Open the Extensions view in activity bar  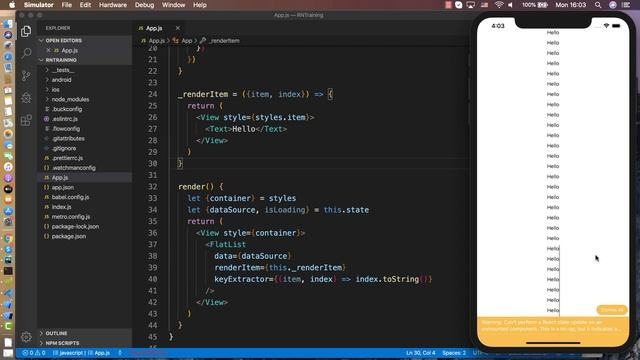coord(26,120)
